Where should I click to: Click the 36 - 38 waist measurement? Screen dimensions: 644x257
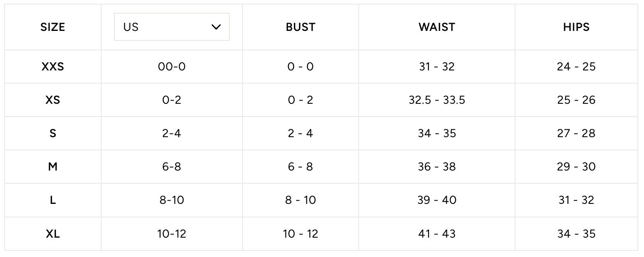pos(437,167)
